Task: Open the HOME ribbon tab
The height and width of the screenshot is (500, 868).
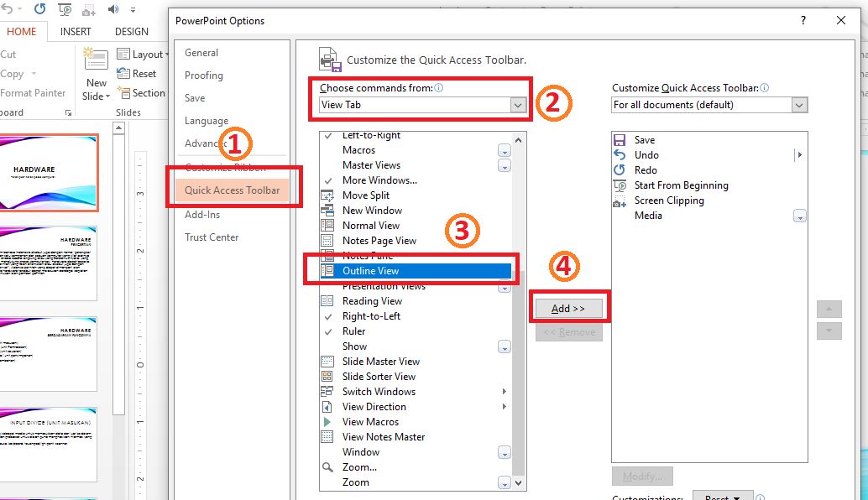Action: 22,32
